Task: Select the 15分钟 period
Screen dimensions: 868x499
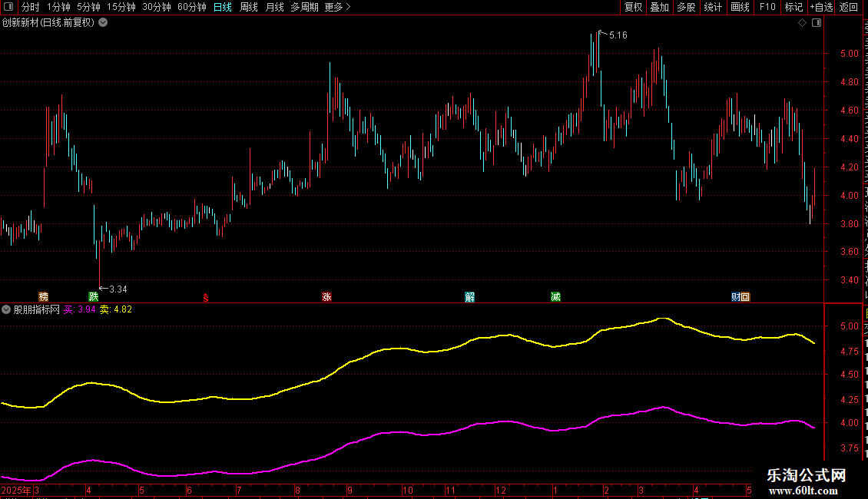Action: coord(121,7)
